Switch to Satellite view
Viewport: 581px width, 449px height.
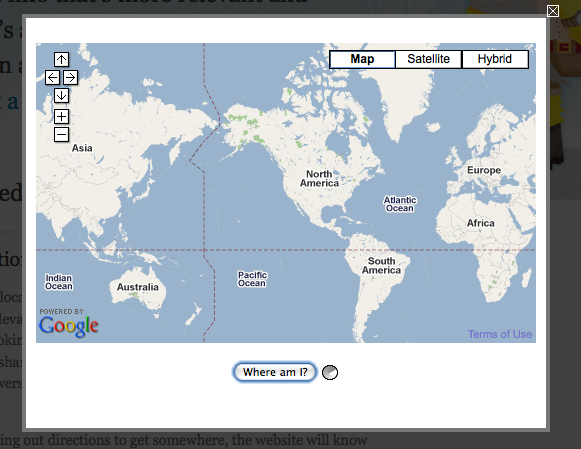point(428,59)
